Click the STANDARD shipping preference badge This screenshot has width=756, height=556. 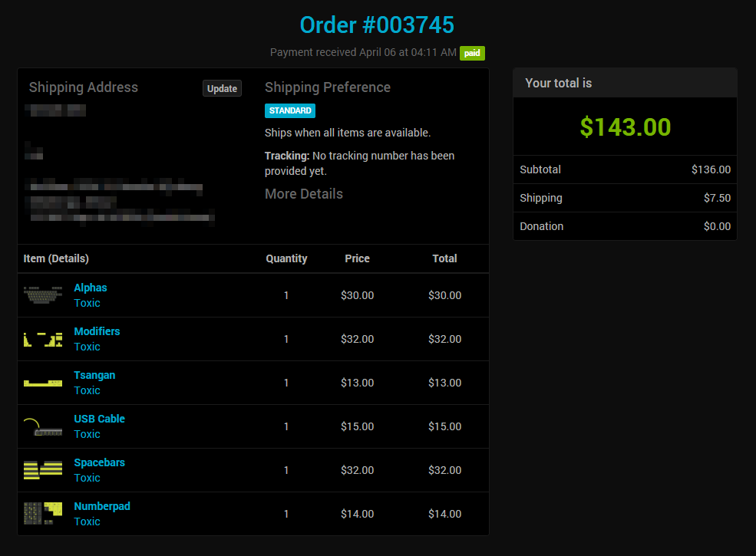290,110
